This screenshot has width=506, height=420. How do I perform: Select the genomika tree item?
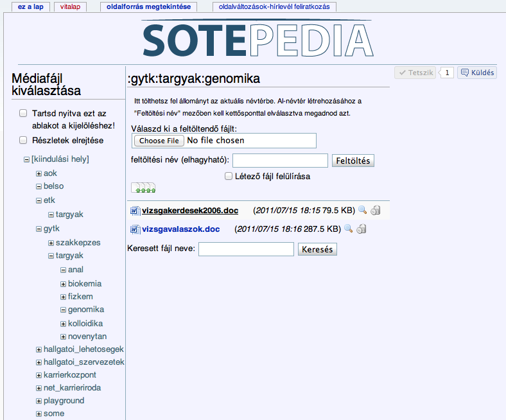tap(86, 310)
